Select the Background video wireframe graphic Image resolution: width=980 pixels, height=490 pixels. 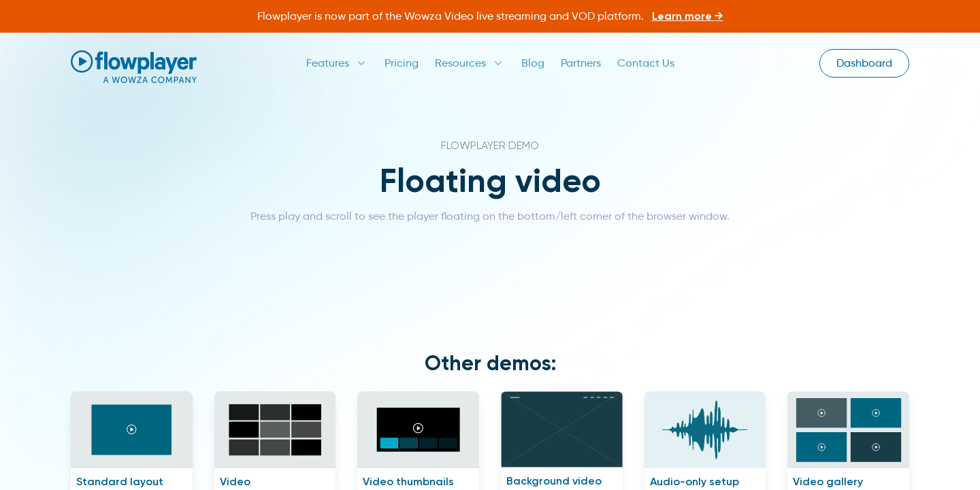tap(561, 429)
